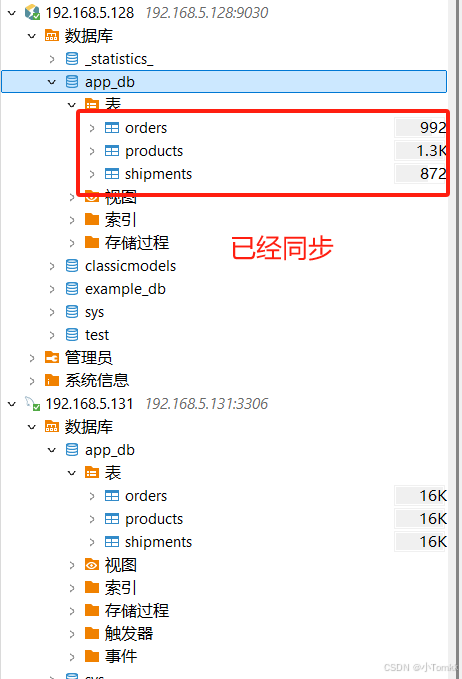Expand the 触发器 folder node
Image resolution: width=462 pixels, height=679 pixels.
[x=72, y=634]
